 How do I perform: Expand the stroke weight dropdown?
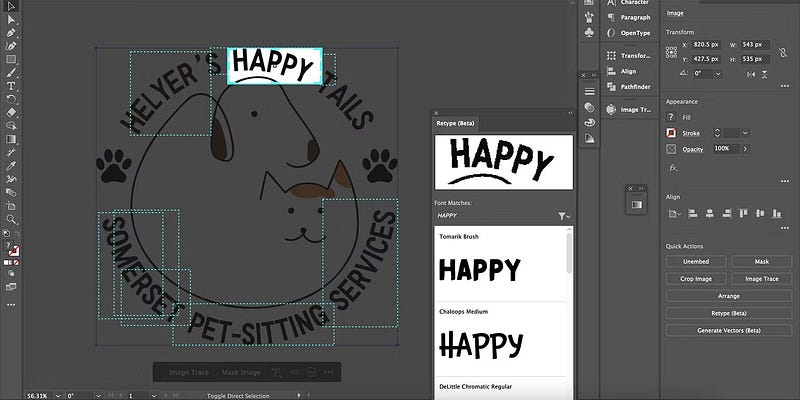pyautogui.click(x=746, y=132)
